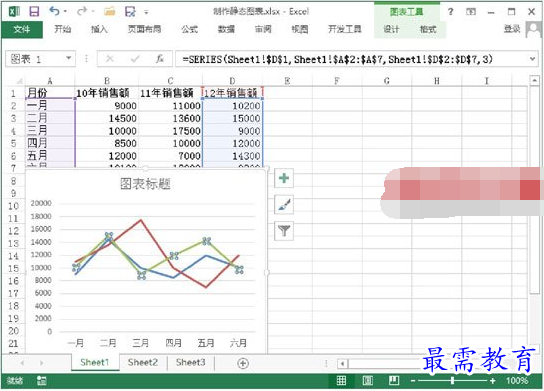Click the Insert Function fx icon
The image size is (544, 391).
click(x=160, y=59)
